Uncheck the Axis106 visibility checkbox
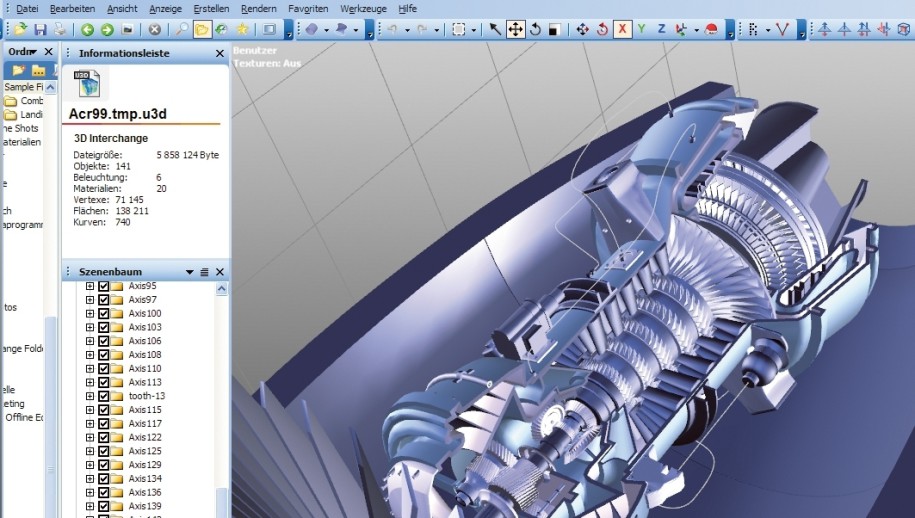915x518 pixels. pos(104,341)
